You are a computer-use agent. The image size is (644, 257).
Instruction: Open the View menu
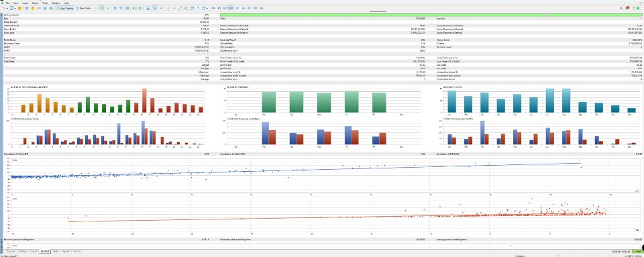click(x=15, y=3)
